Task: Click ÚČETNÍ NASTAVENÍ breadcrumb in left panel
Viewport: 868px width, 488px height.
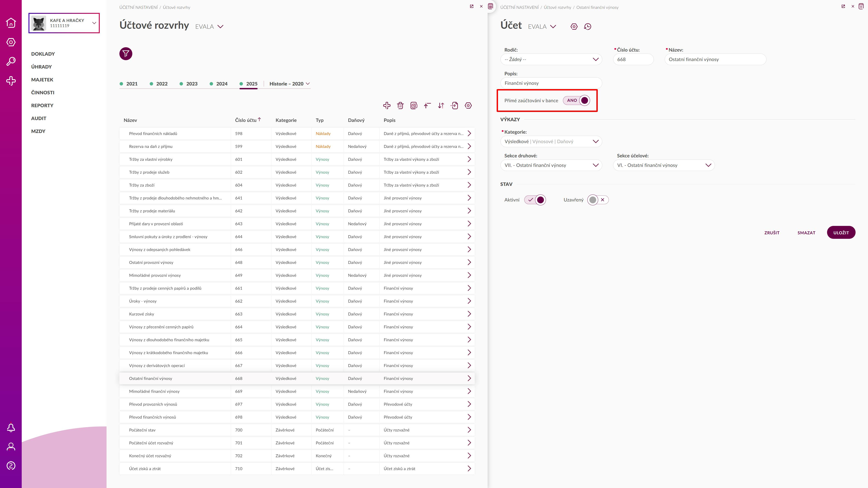Action: 138,7
